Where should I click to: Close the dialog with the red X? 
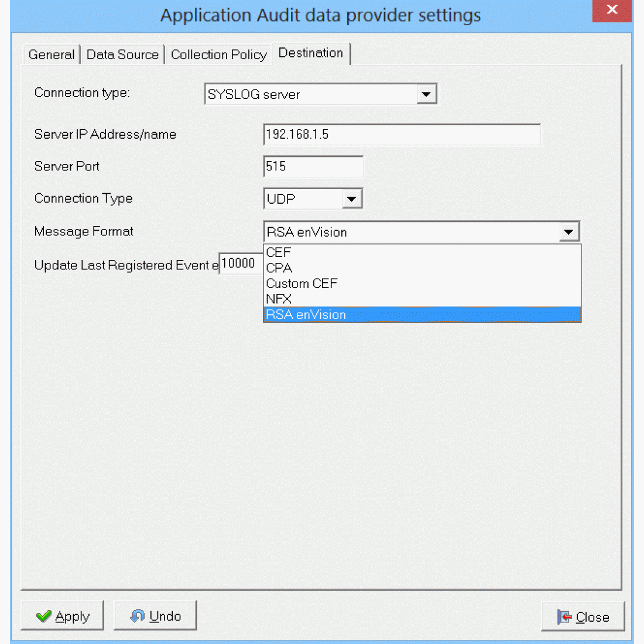point(612,10)
